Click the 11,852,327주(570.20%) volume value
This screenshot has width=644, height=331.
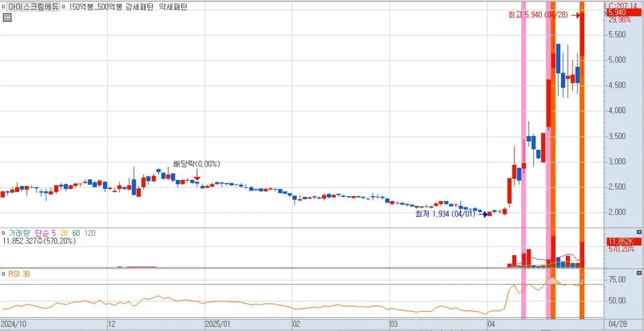pos(39,241)
